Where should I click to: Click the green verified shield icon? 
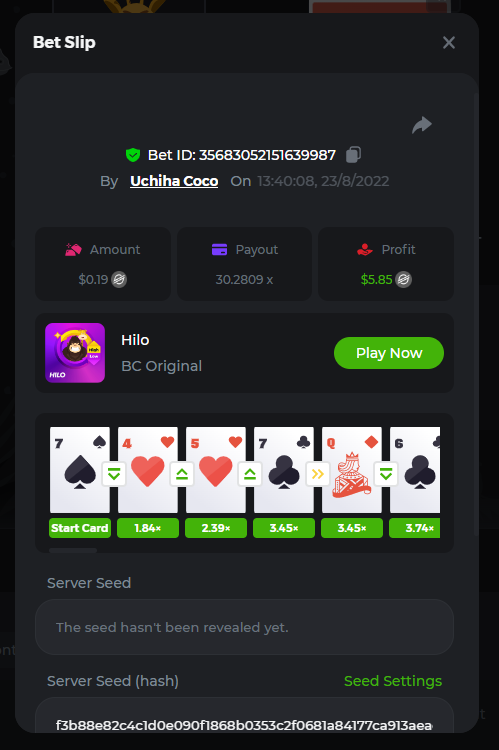point(133,155)
